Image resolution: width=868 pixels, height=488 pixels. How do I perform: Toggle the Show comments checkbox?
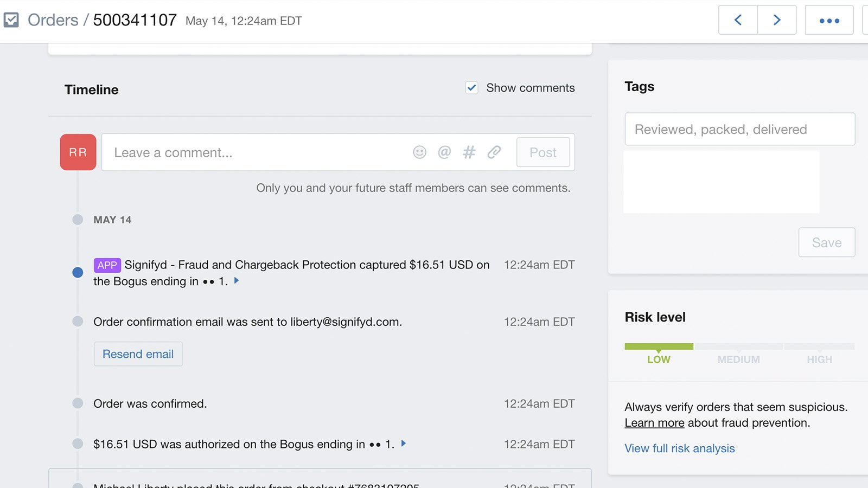click(x=472, y=88)
